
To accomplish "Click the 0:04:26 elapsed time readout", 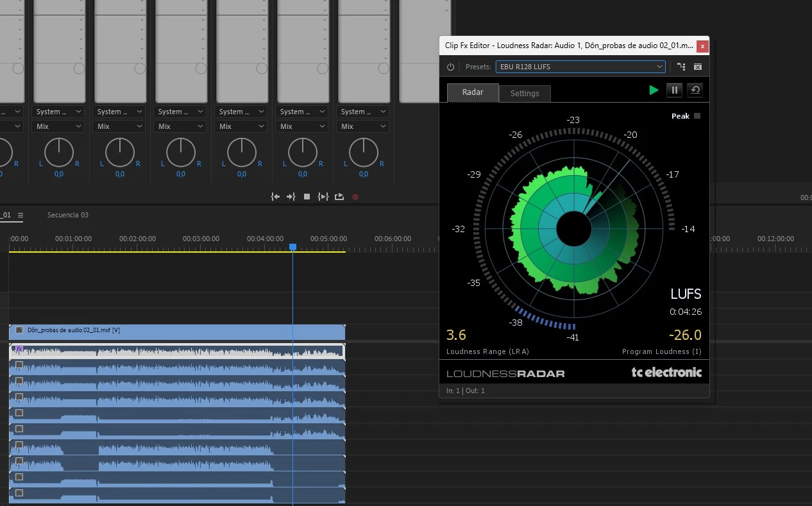I will click(686, 312).
